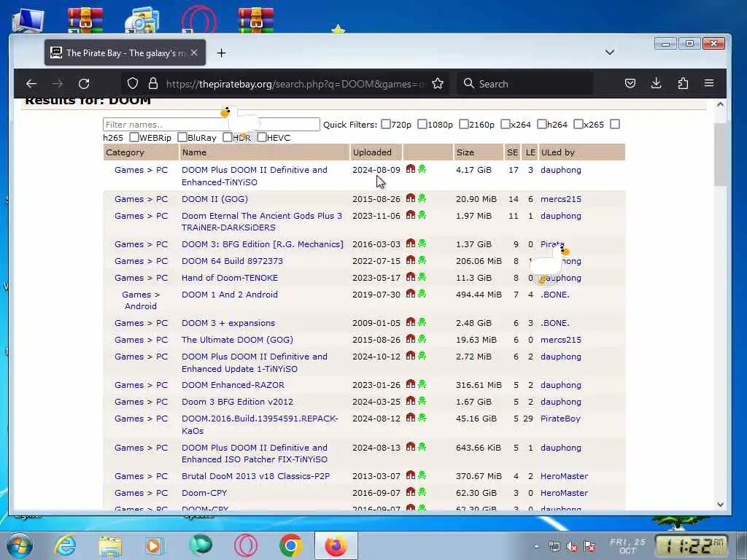Click the Firefox taskbar button

(x=336, y=545)
